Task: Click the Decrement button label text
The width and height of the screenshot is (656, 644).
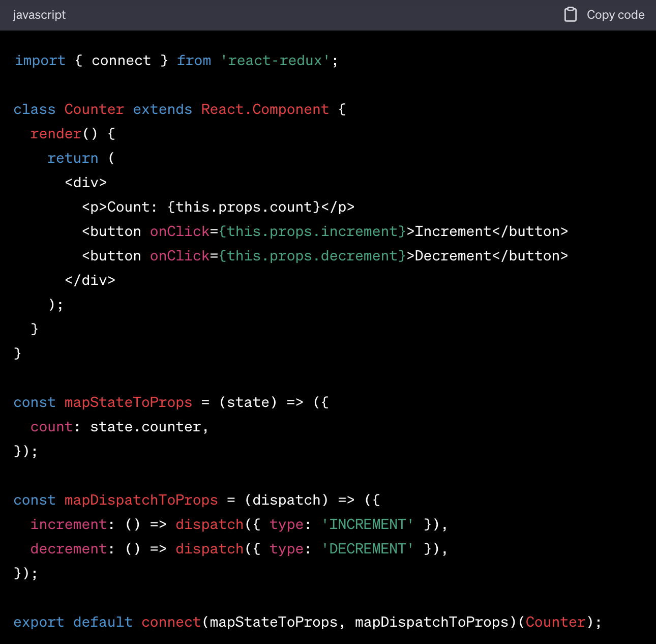Action: 452,255
